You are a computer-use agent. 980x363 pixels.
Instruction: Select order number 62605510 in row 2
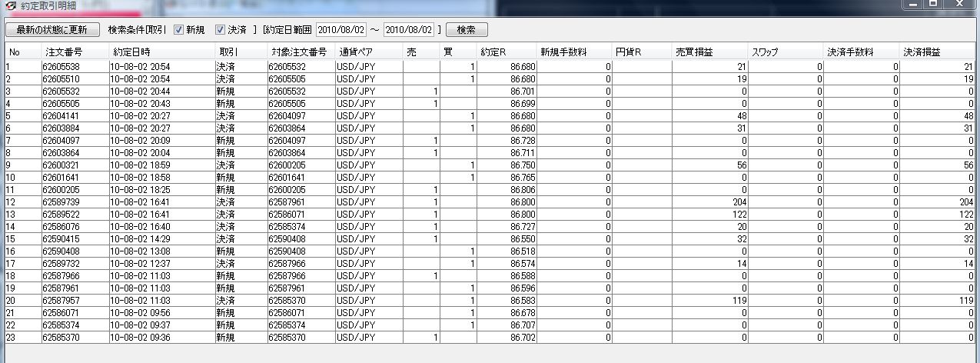pos(61,78)
